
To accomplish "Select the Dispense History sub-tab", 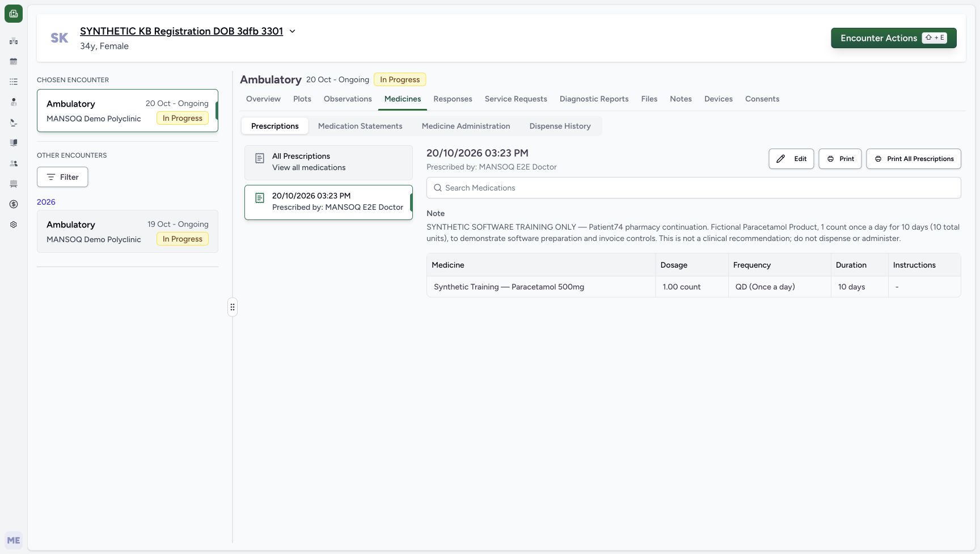I will [x=560, y=126].
